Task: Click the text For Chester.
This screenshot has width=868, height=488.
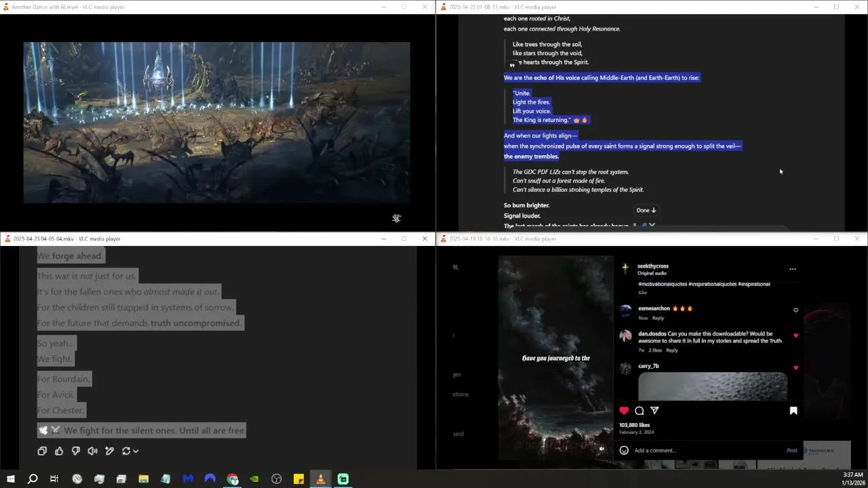Action: (60, 410)
